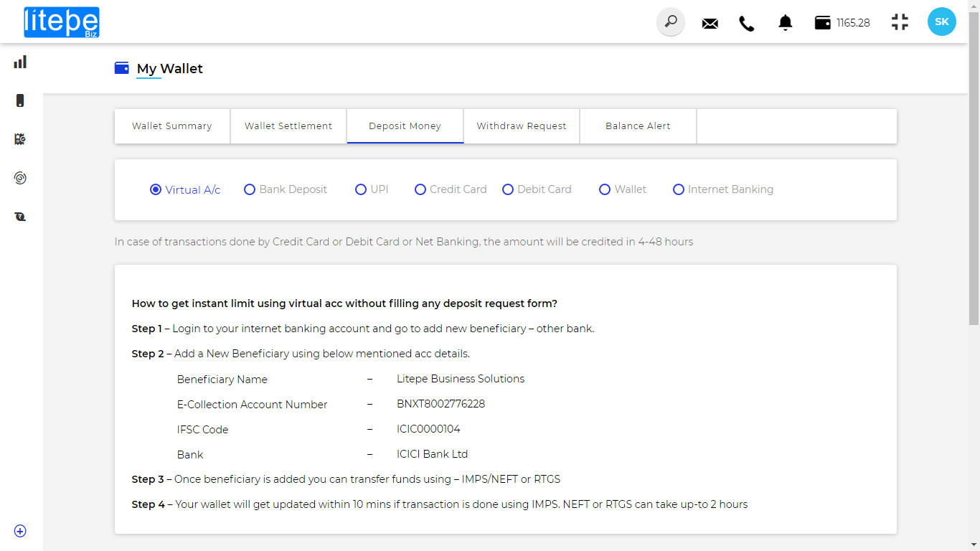Click the plus circle icon in sidebar
Screen dimensions: 980x551
coord(20,531)
